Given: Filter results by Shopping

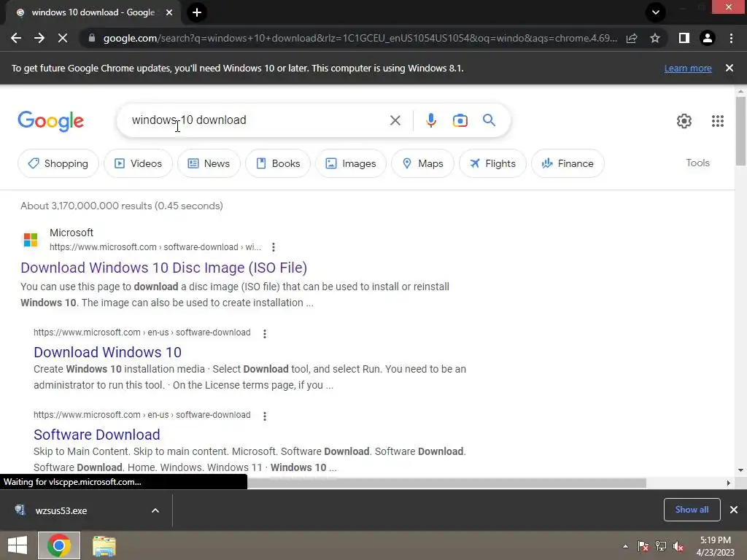Looking at the screenshot, I should pos(58,163).
